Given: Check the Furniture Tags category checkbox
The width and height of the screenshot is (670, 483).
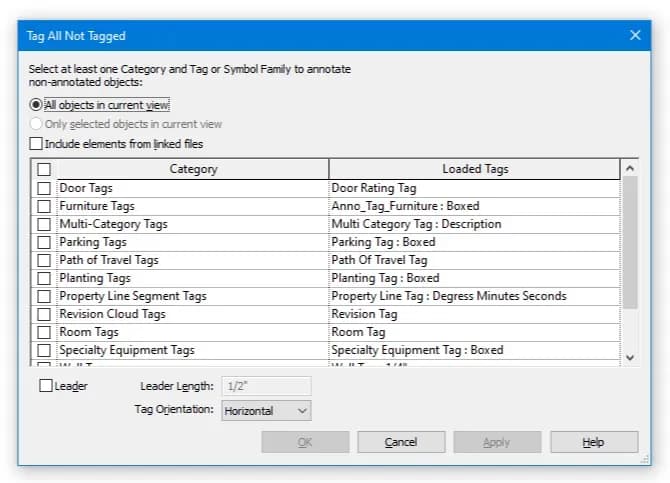Looking at the screenshot, I should 44,206.
